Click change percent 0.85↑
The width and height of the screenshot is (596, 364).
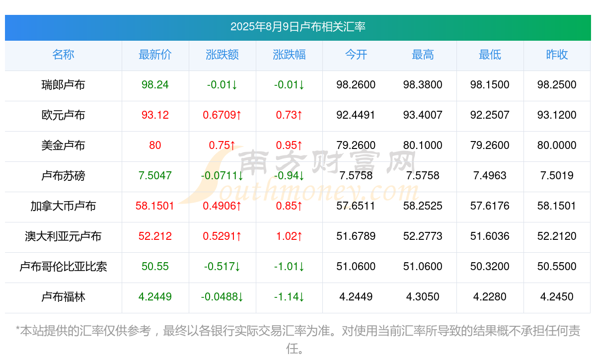(x=289, y=206)
